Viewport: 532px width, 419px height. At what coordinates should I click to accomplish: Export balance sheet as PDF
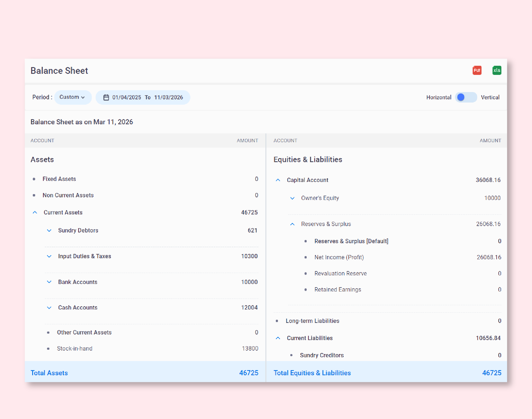(x=477, y=70)
